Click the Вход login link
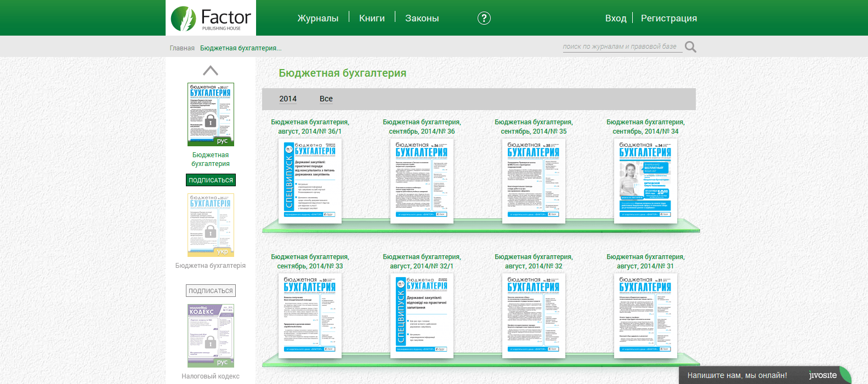The height and width of the screenshot is (384, 868). [x=616, y=18]
